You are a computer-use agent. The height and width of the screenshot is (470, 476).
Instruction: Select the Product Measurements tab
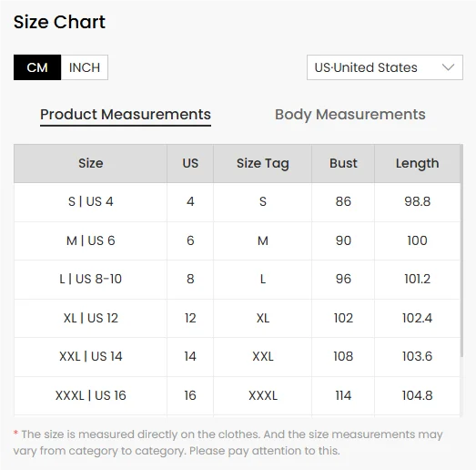[x=126, y=115]
